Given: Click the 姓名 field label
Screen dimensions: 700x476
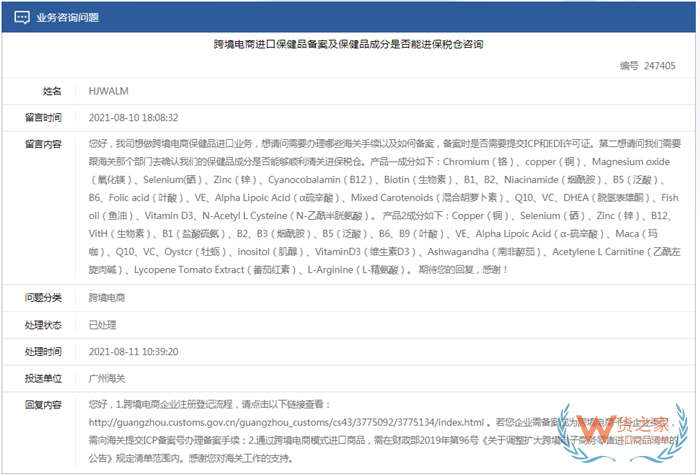Looking at the screenshot, I should point(52,91).
